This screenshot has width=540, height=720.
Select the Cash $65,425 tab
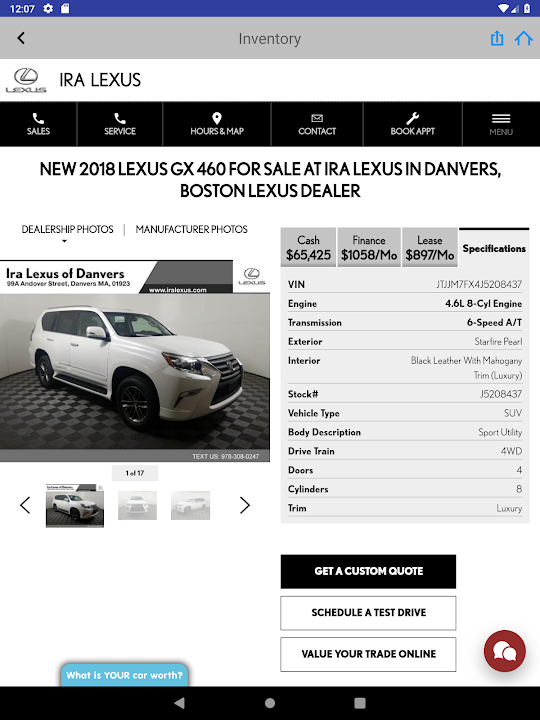coord(308,248)
